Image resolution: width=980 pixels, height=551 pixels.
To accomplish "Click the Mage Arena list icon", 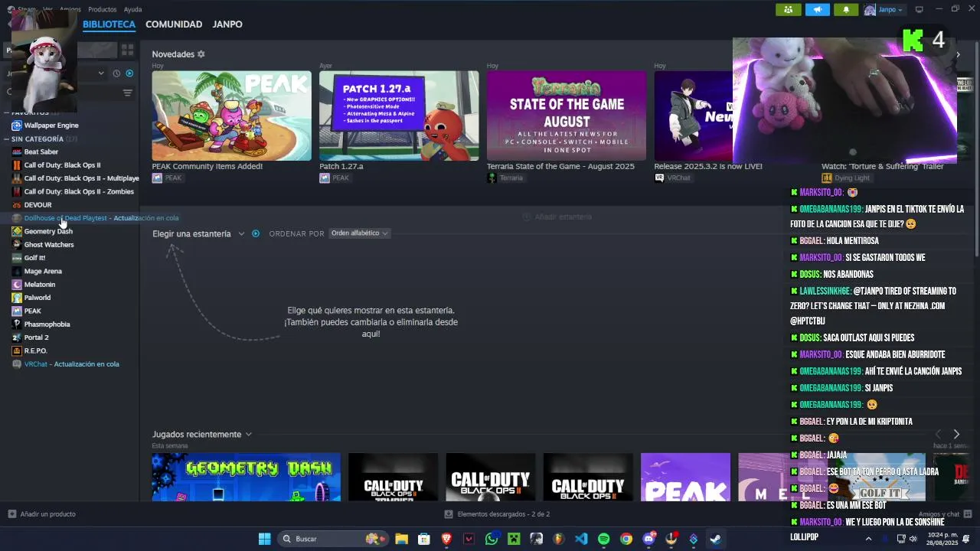I will [17, 271].
